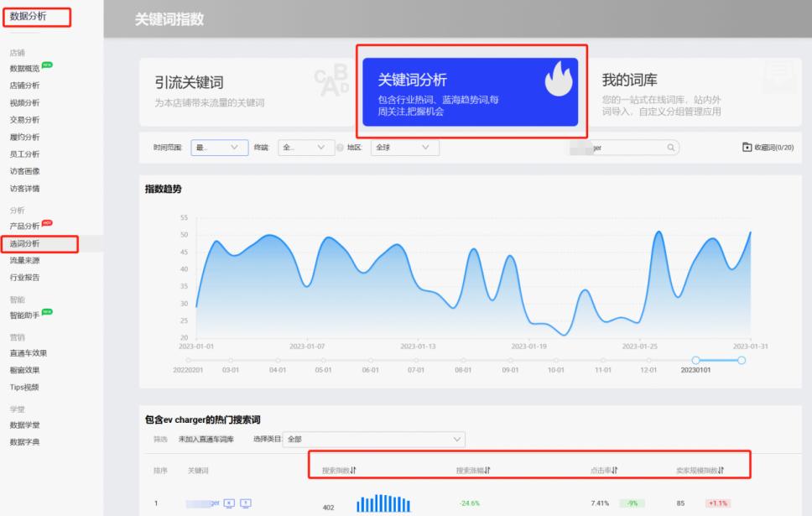Select 选词分析 in the sidebar
The width and height of the screenshot is (812, 516).
click(x=24, y=242)
